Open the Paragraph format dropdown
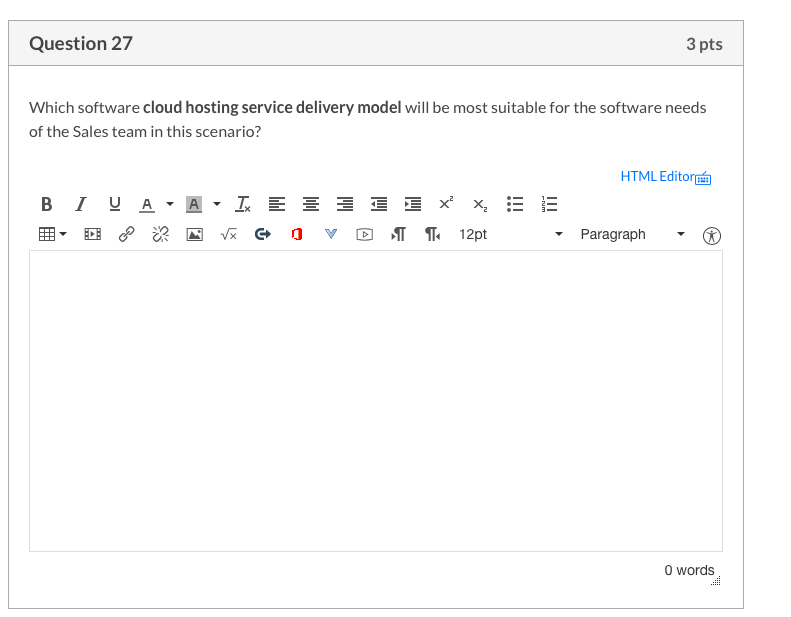The image size is (791, 617). point(633,234)
